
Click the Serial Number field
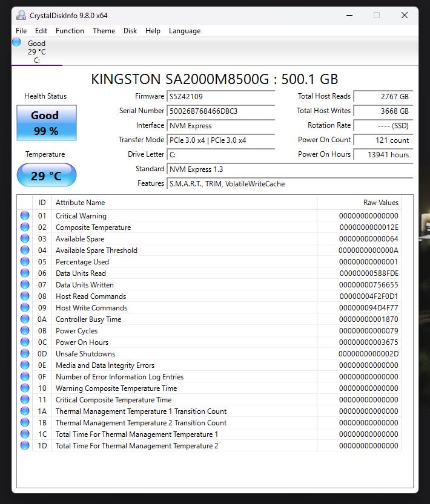(x=220, y=111)
